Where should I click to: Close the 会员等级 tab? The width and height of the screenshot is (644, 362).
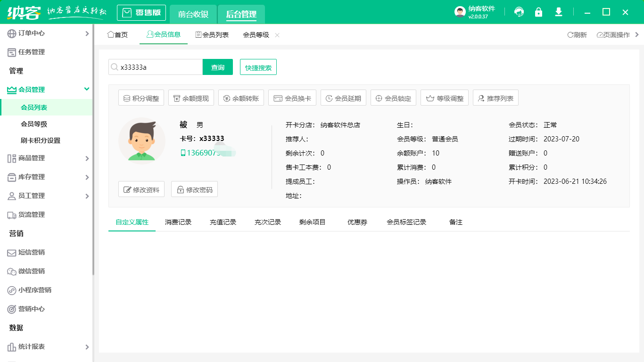pos(277,34)
